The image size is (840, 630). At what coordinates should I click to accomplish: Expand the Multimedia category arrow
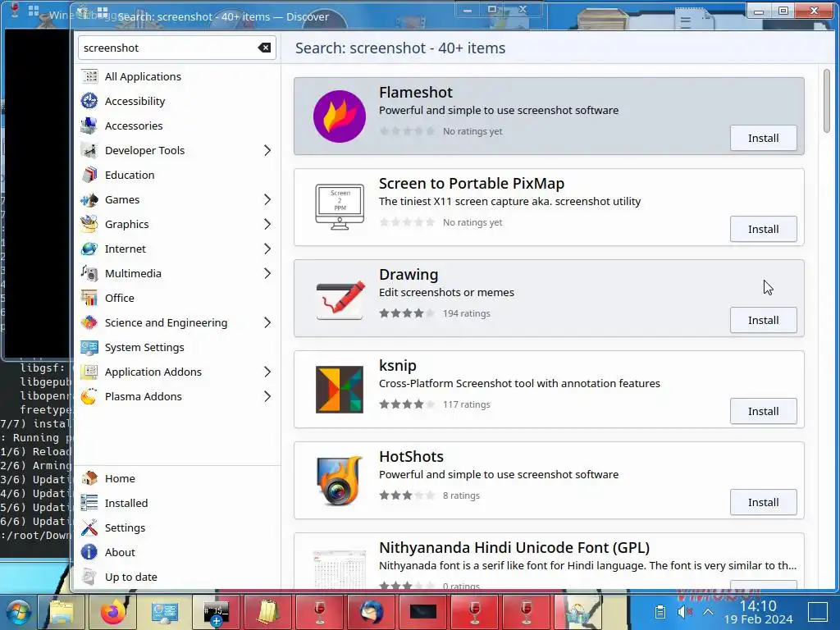[x=267, y=274]
